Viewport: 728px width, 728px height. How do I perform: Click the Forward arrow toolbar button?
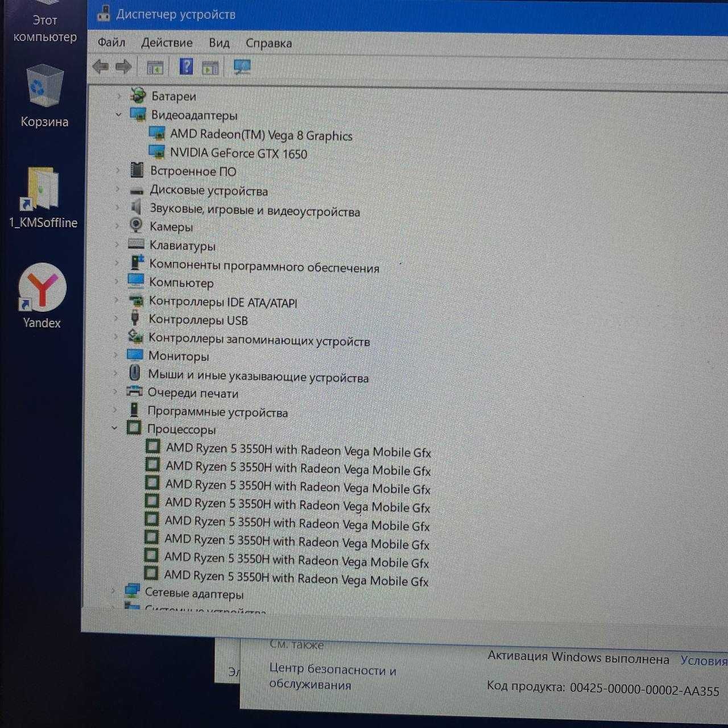click(x=123, y=67)
